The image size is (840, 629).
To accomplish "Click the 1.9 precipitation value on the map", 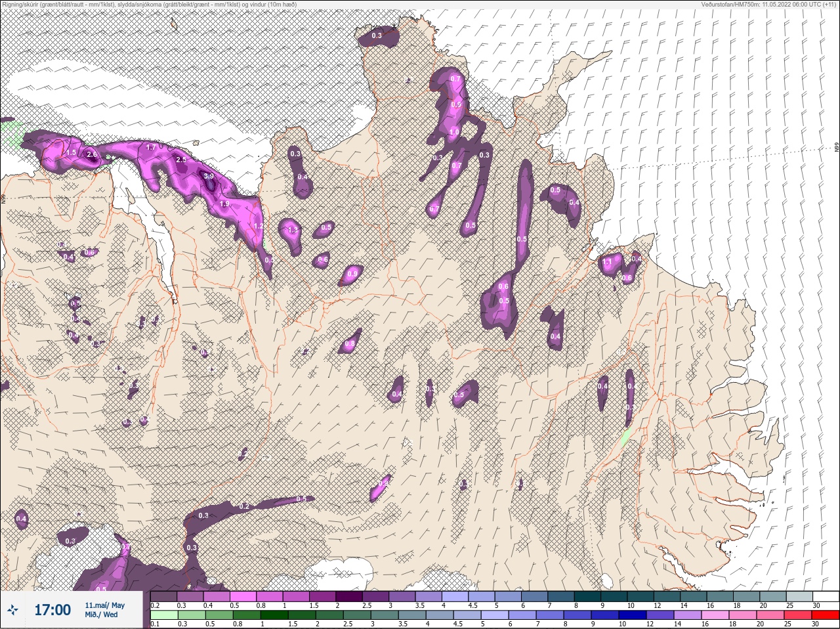I will tap(224, 204).
